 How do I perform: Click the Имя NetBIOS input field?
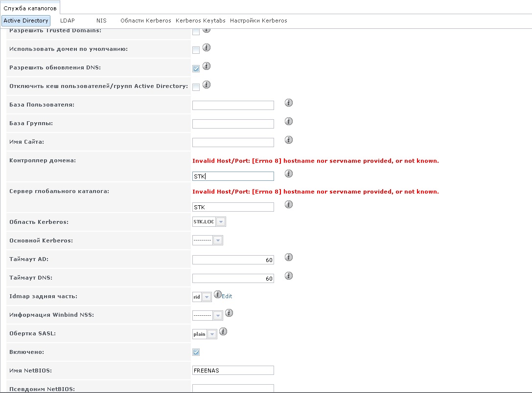coord(233,371)
